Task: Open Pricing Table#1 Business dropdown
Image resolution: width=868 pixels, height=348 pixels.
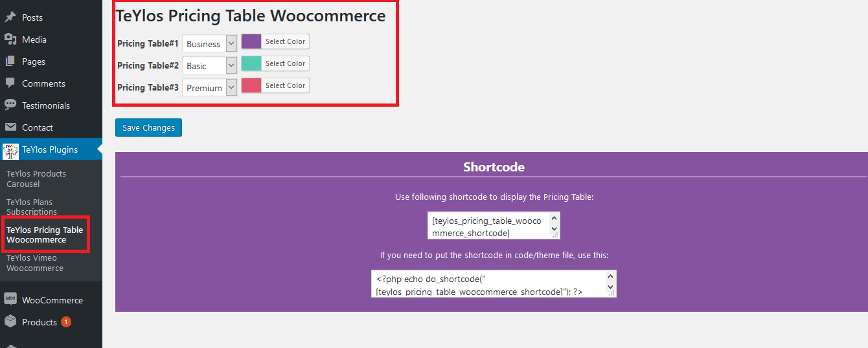Action: click(210, 44)
